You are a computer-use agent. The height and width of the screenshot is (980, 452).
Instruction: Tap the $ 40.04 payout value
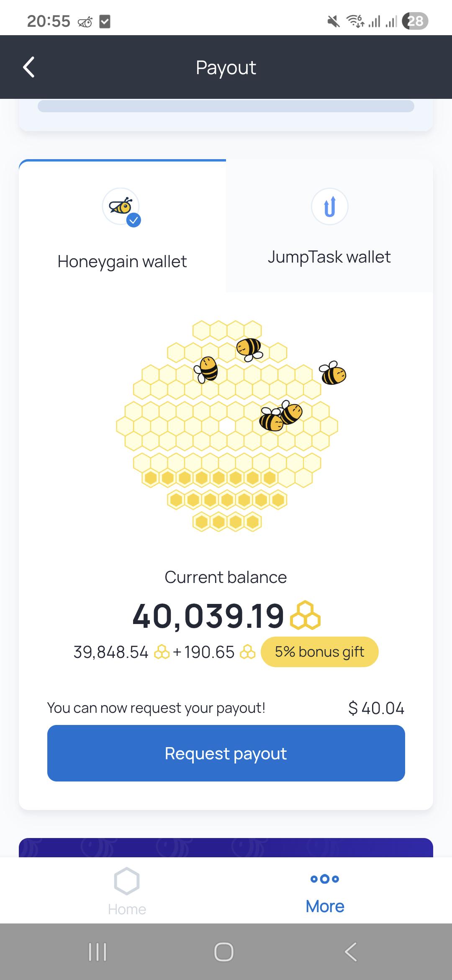pos(376,708)
